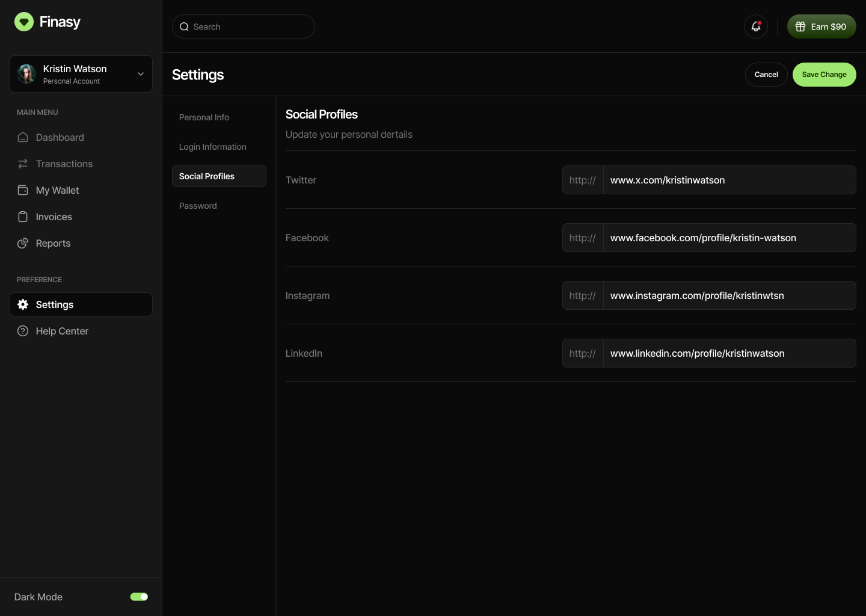Click the Twitter field label
866x616 pixels.
(301, 180)
